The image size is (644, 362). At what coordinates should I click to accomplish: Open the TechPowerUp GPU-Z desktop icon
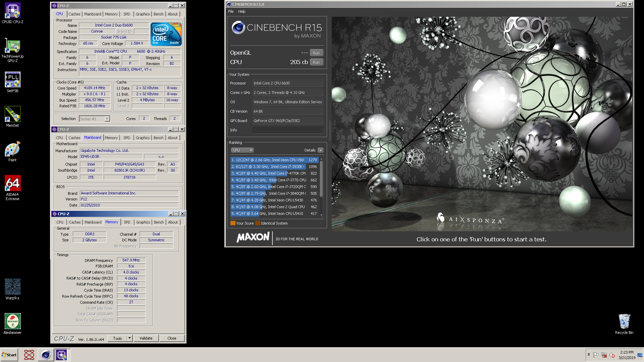tap(12, 50)
